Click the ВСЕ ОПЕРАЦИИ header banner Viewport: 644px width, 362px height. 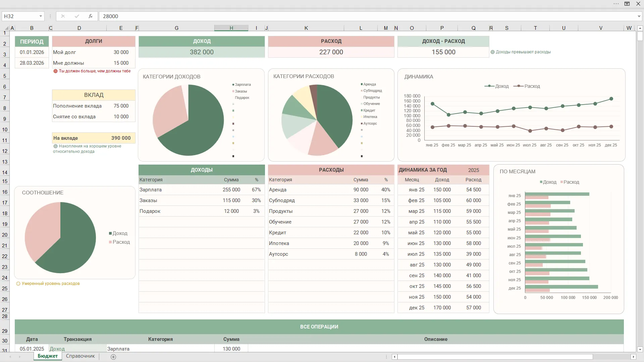(319, 327)
